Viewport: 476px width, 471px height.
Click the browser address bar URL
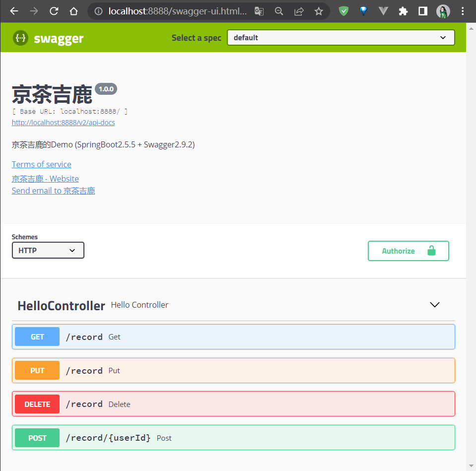pyautogui.click(x=178, y=11)
